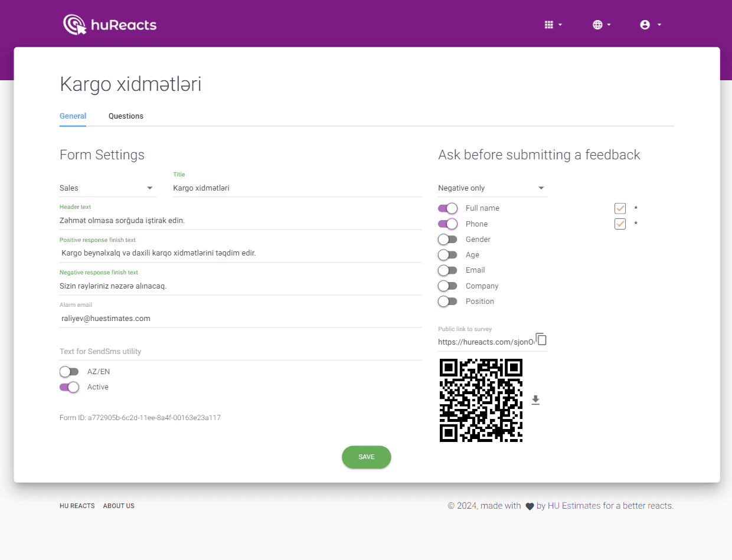Edit the Positive response finish text field

click(240, 253)
